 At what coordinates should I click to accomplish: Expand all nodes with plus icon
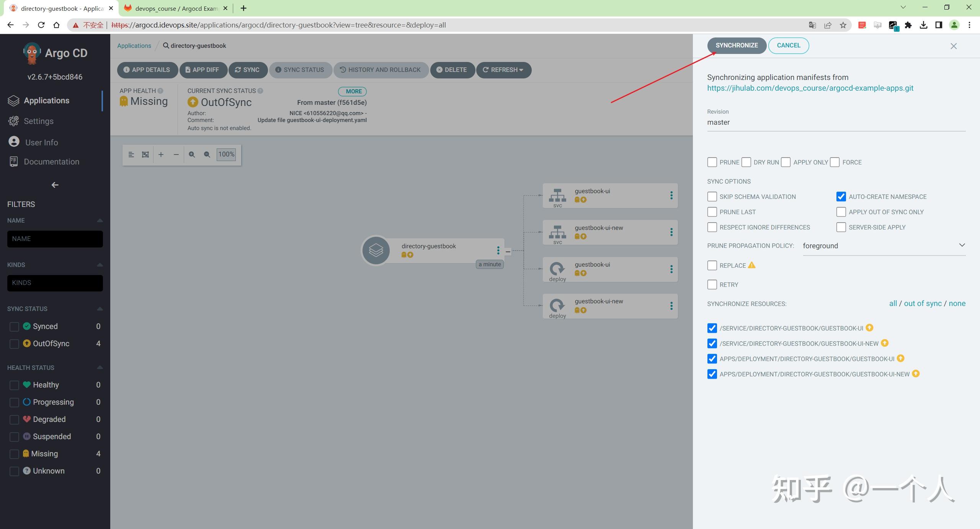161,155
